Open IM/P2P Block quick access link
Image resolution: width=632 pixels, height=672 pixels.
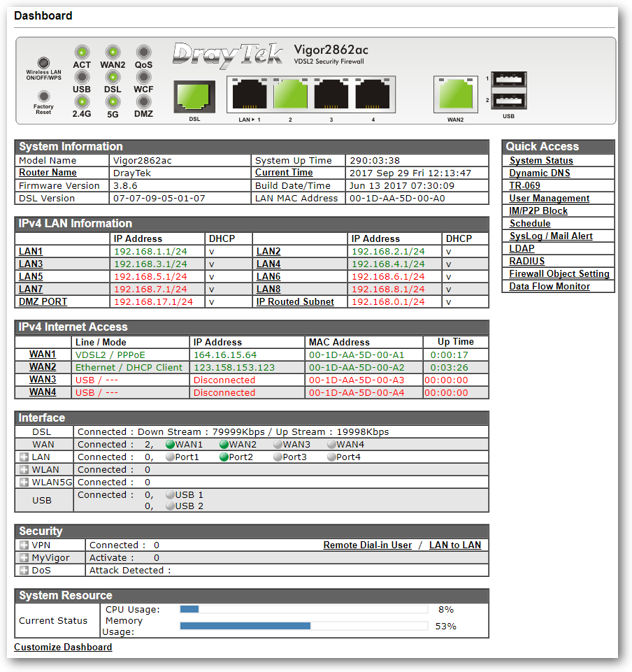point(538,211)
